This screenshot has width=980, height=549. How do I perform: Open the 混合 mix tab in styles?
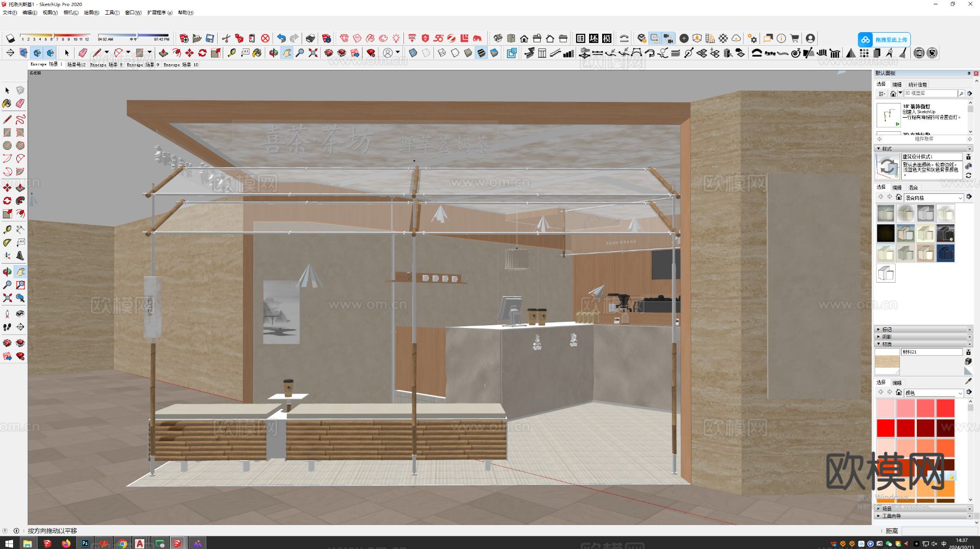pos(913,187)
